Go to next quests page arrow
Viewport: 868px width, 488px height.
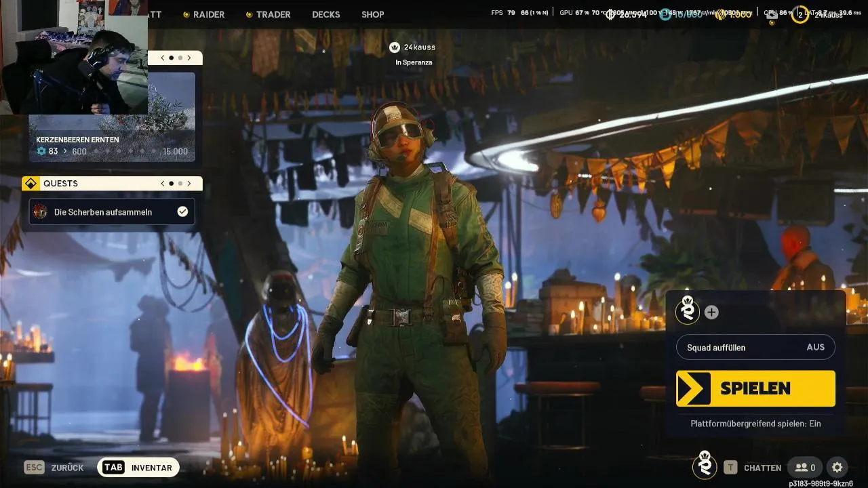(x=189, y=183)
